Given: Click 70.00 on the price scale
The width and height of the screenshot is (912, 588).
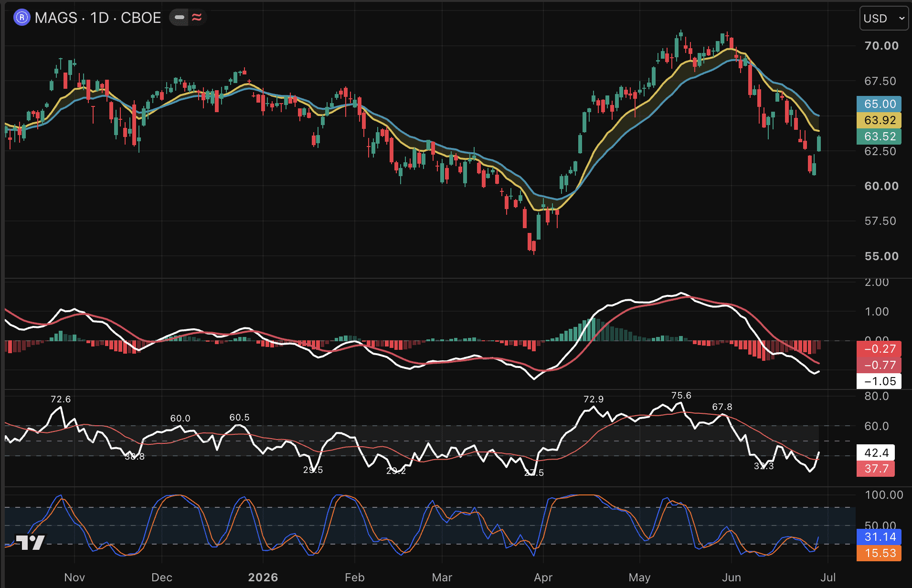Looking at the screenshot, I should pos(881,46).
